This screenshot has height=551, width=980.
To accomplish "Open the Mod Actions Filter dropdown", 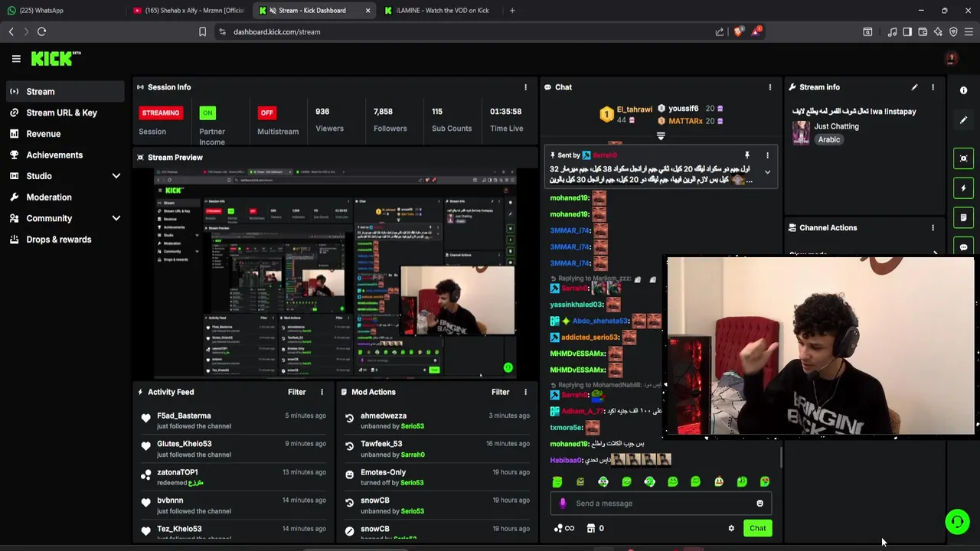I will click(x=501, y=392).
